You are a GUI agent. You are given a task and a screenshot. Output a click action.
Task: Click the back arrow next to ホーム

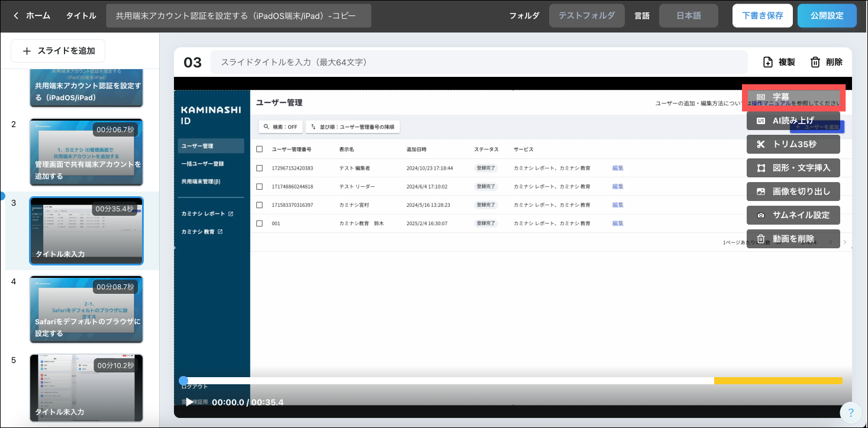(16, 16)
